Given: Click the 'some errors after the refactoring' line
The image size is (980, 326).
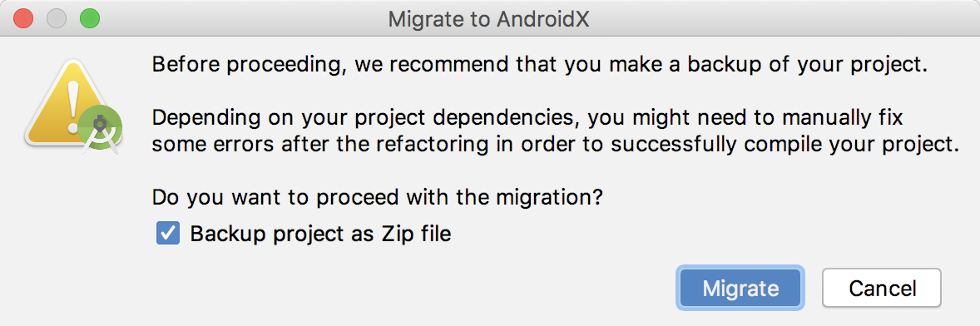Looking at the screenshot, I should (555, 144).
